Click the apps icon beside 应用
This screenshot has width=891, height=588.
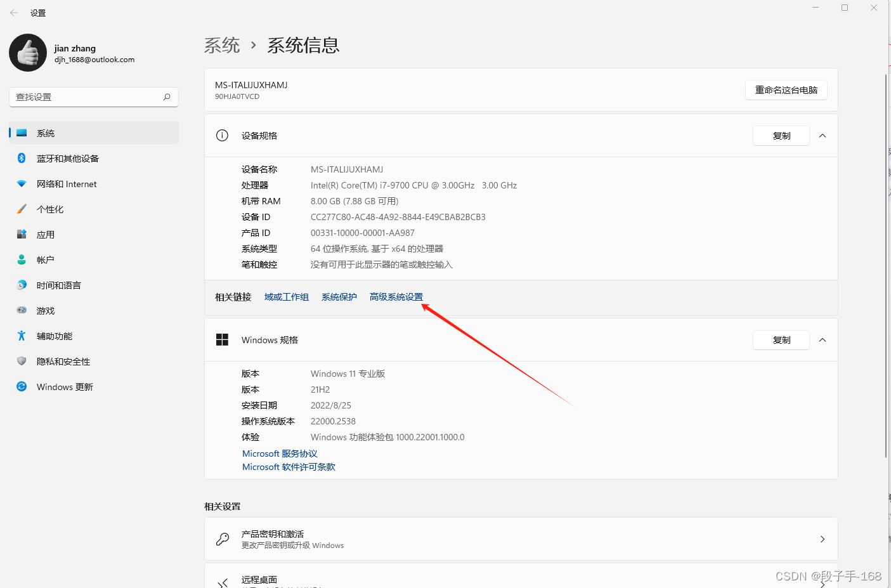click(22, 235)
